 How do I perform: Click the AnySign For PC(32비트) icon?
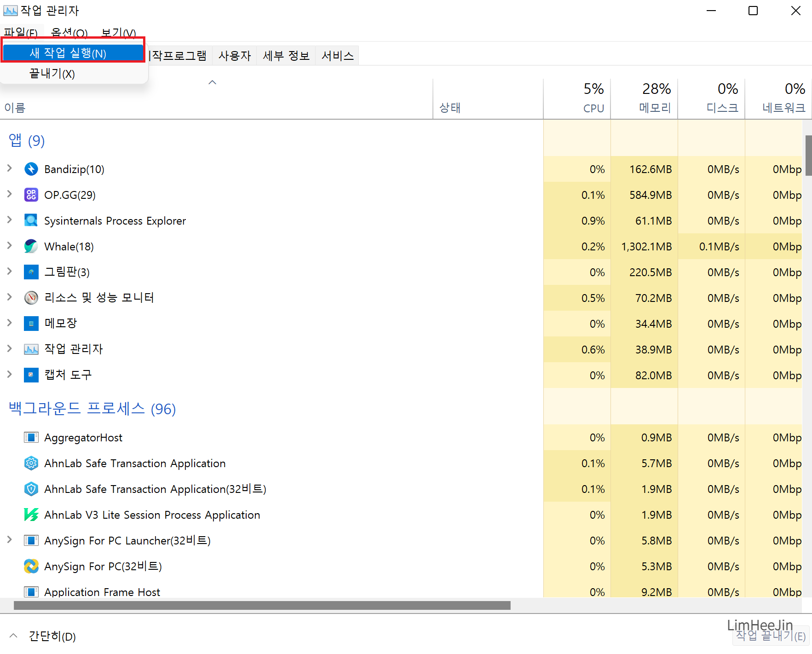[x=31, y=567]
